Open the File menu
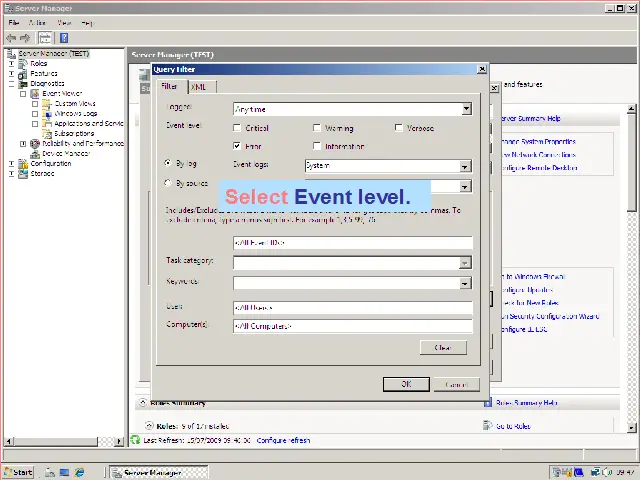 point(14,22)
